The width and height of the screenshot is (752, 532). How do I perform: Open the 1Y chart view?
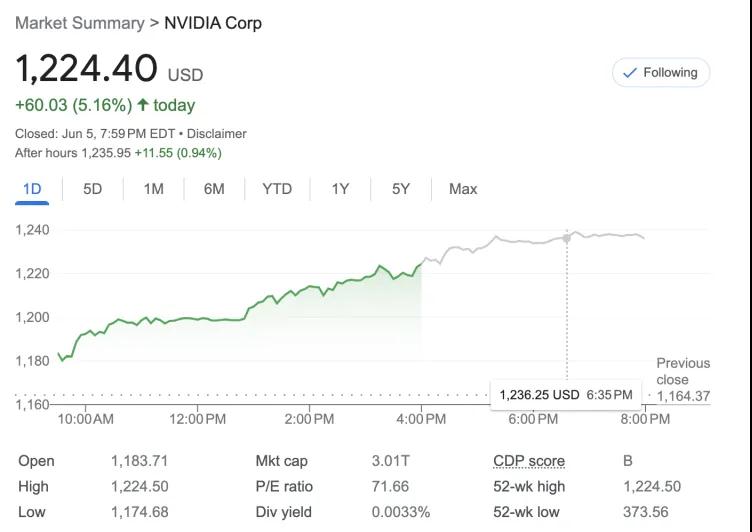pos(340,189)
